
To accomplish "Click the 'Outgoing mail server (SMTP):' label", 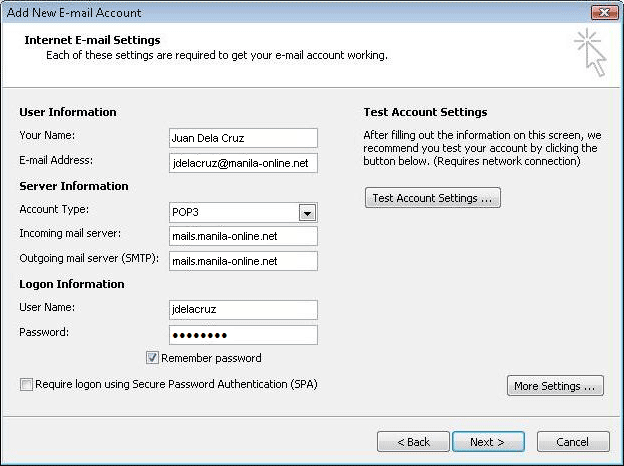I will coord(89,259).
